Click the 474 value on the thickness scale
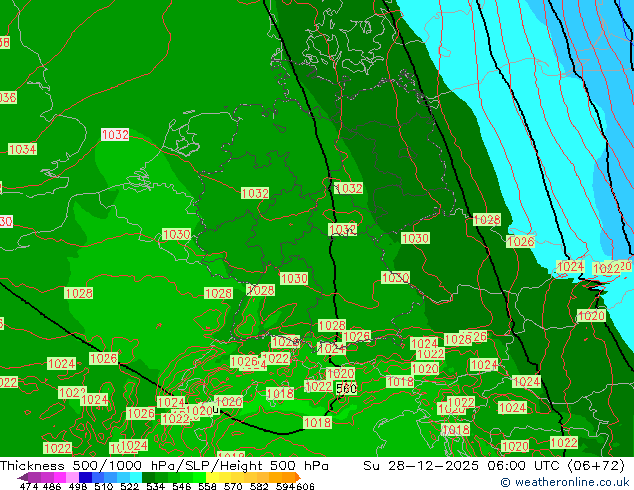The image size is (634, 490). [x=29, y=486]
